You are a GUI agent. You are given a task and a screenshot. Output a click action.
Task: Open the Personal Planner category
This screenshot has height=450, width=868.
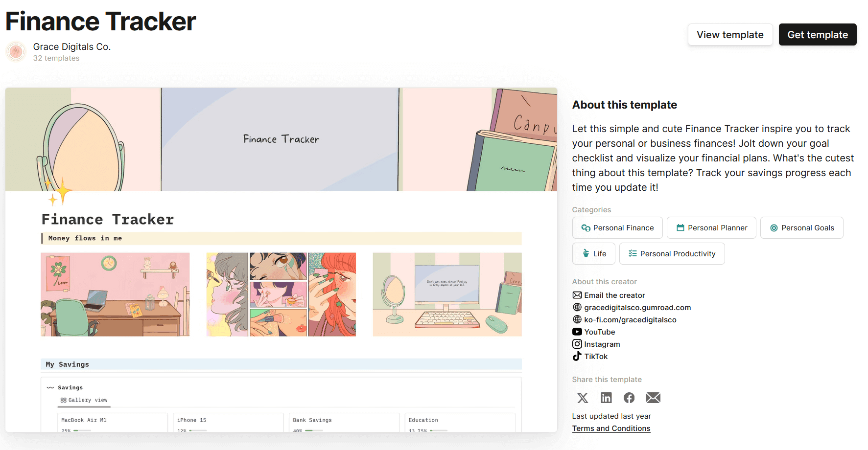pos(711,228)
